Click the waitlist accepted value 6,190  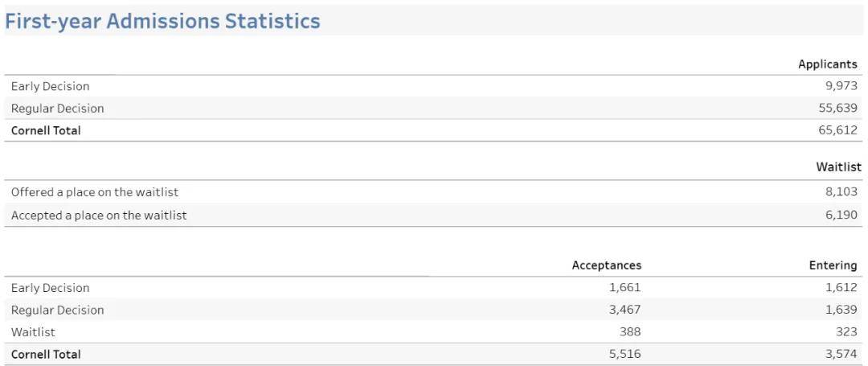841,215
